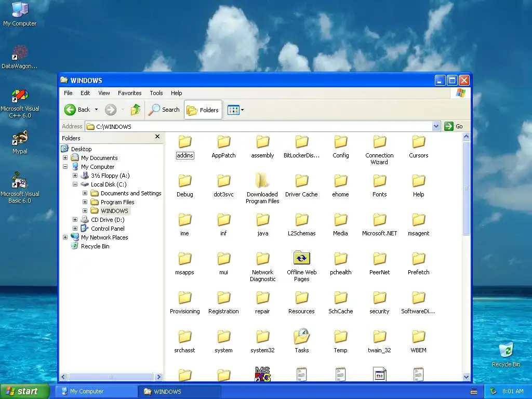Open the Favorites menu
532x399 pixels.
129,93
